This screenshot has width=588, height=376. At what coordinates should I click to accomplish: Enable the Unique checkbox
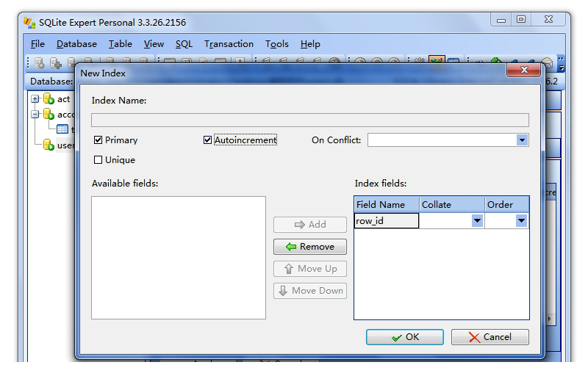[x=98, y=160]
